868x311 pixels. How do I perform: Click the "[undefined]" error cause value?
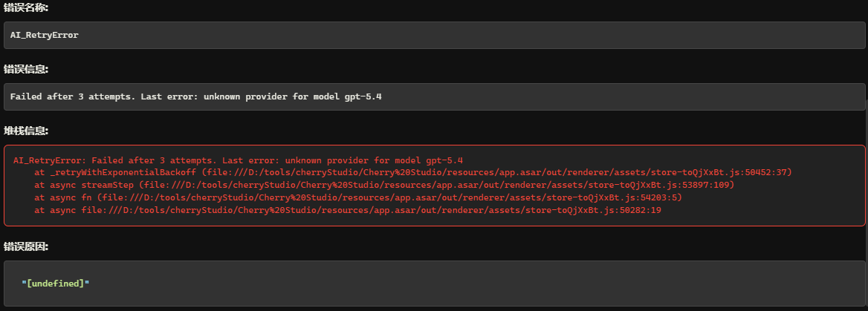click(55, 283)
